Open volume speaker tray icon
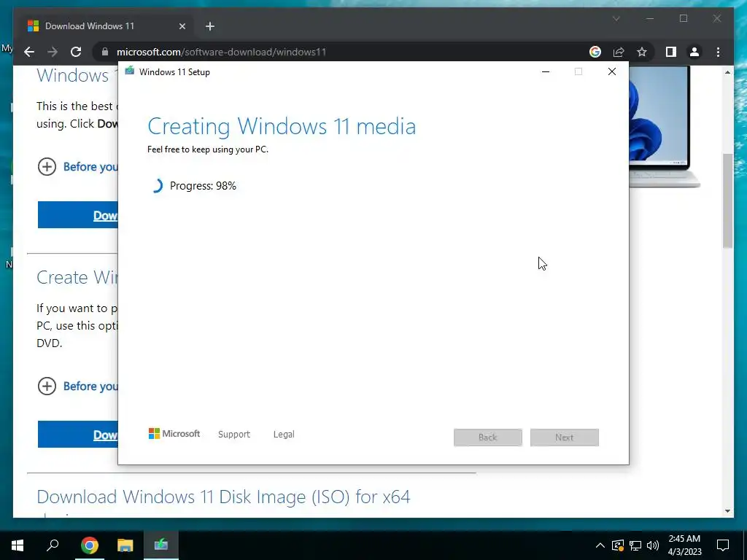Screen dimensions: 747x560 [653, 545]
